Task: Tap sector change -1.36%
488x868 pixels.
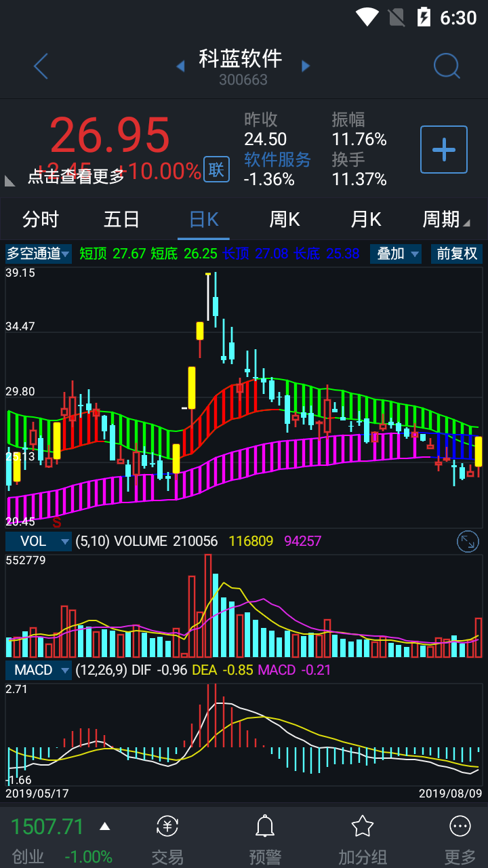Action: pyautogui.click(x=269, y=179)
